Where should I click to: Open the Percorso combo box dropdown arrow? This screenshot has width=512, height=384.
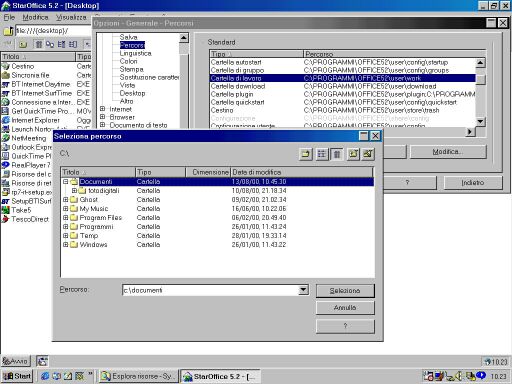pyautogui.click(x=303, y=290)
